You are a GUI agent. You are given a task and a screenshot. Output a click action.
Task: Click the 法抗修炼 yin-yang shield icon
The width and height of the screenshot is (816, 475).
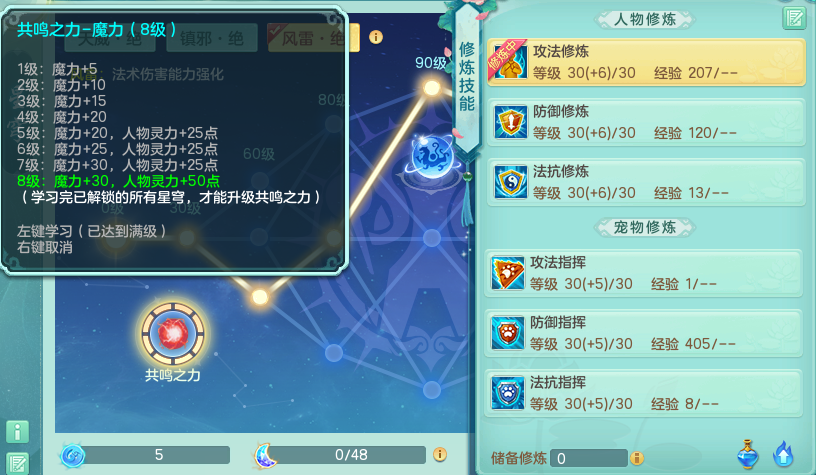tap(510, 182)
